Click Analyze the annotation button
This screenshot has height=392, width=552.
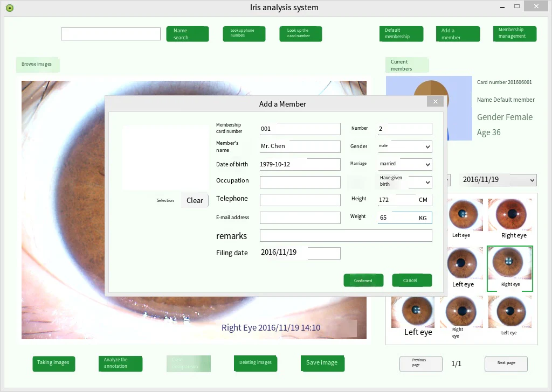(x=120, y=363)
